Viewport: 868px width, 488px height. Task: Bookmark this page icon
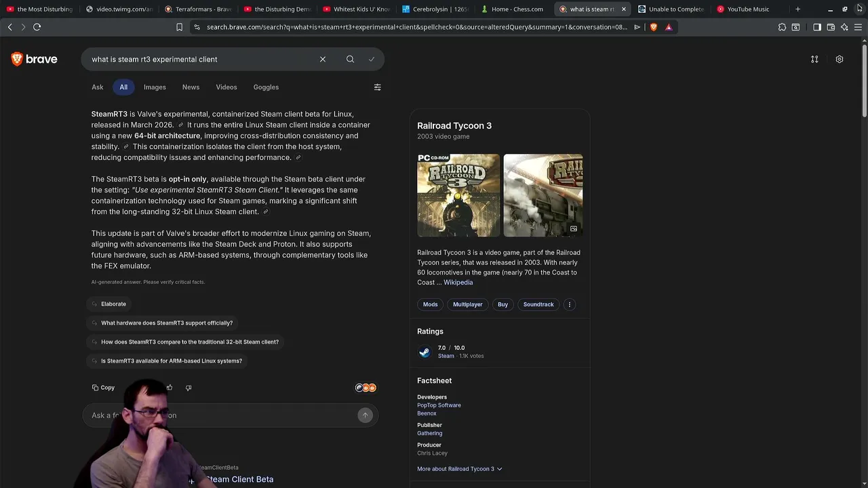point(179,27)
